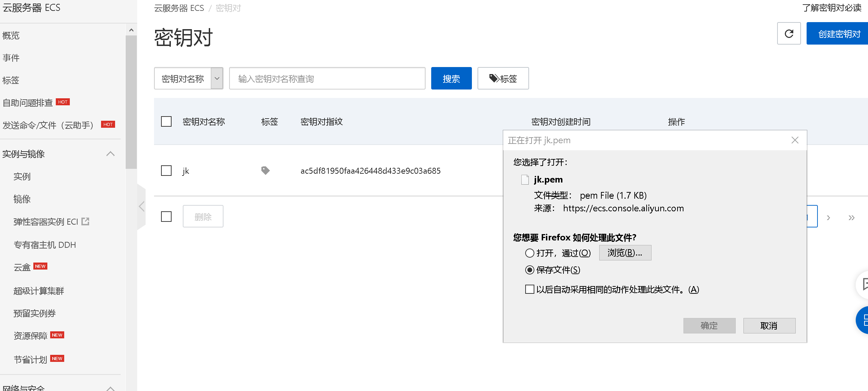868x391 pixels.
Task: Open key pair must-read link
Action: click(x=832, y=8)
